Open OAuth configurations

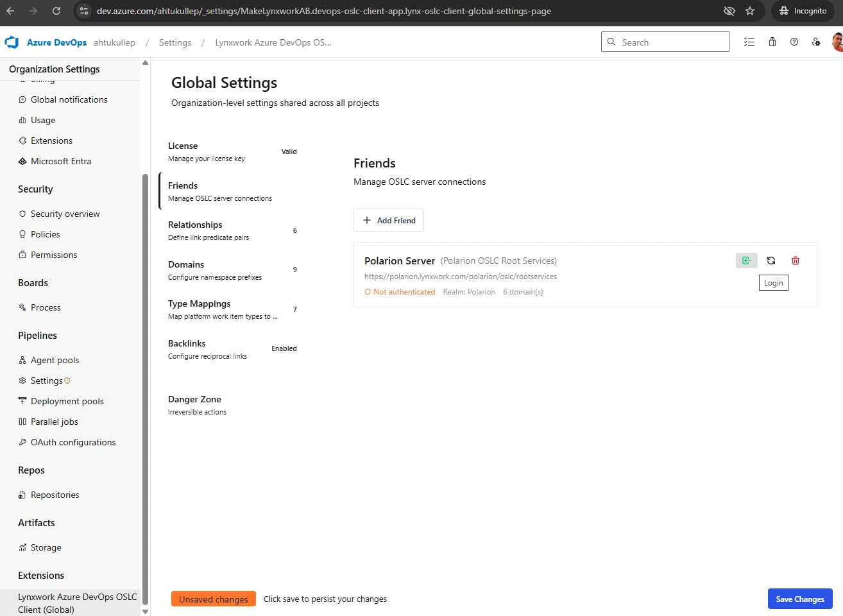(73, 442)
